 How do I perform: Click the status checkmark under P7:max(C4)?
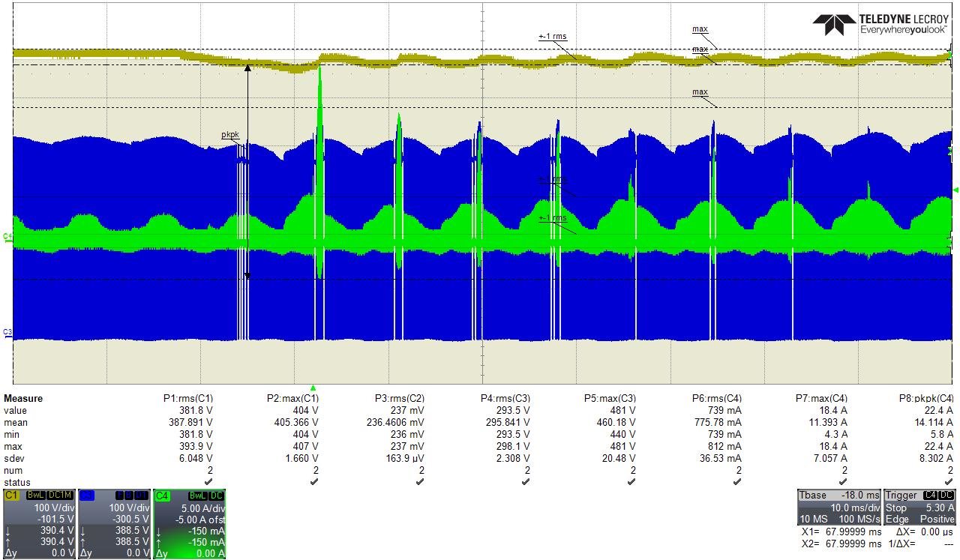[843, 482]
